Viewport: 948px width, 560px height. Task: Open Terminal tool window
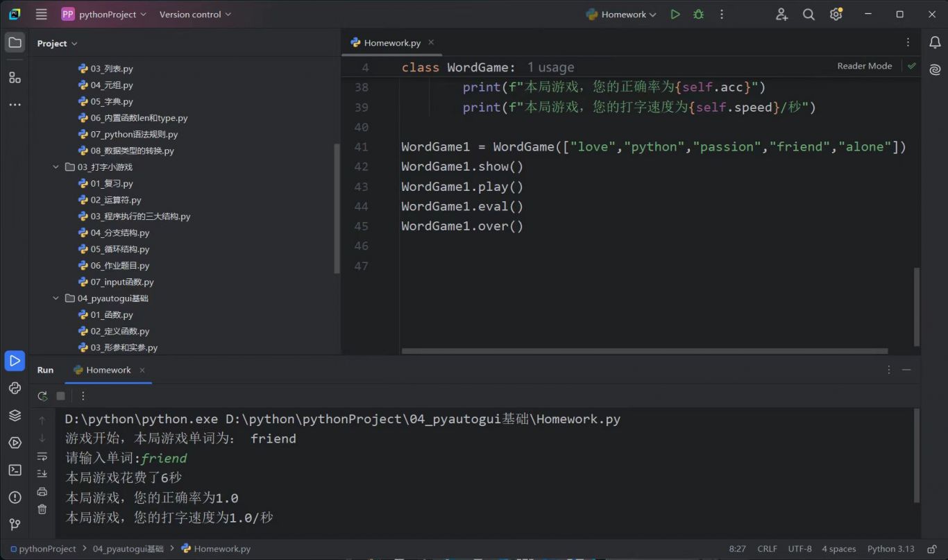point(15,470)
